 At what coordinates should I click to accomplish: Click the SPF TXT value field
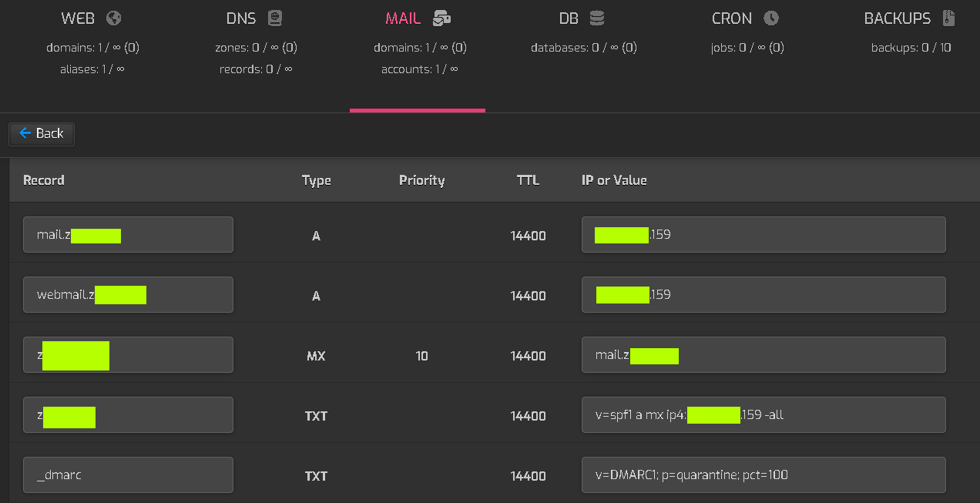tap(763, 415)
